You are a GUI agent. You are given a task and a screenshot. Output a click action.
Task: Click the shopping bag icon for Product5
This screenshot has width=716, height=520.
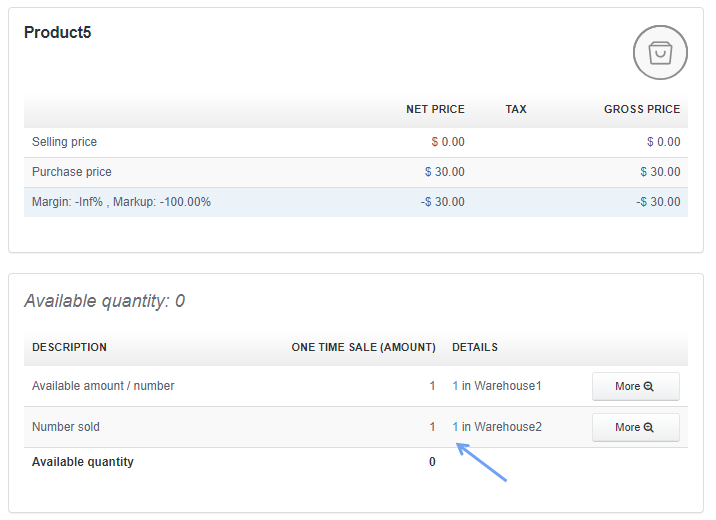660,53
